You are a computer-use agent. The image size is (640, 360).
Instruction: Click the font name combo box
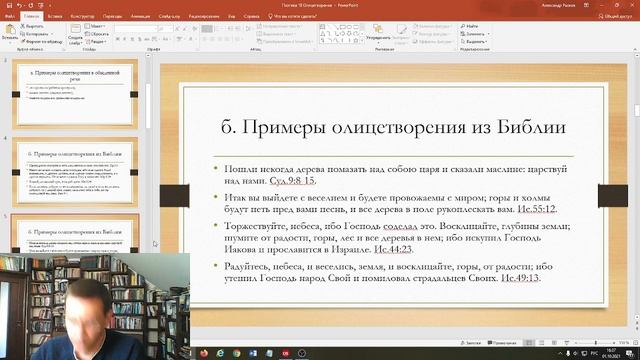(136, 29)
